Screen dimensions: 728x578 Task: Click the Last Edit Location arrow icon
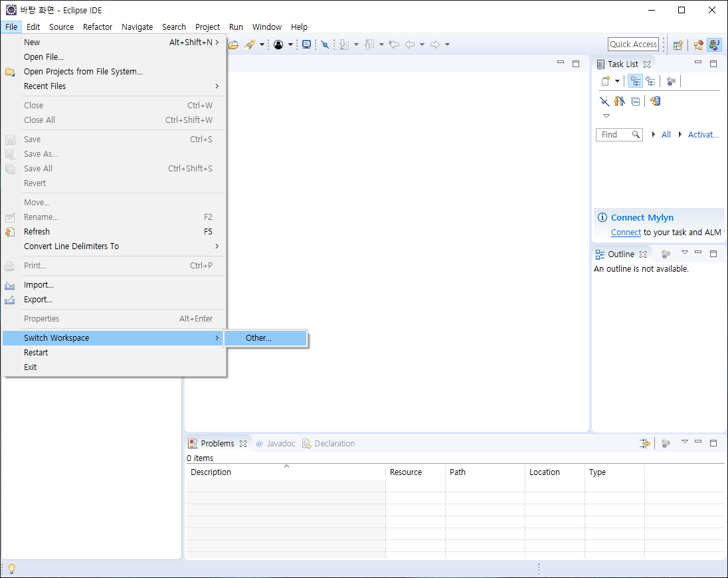[394, 45]
